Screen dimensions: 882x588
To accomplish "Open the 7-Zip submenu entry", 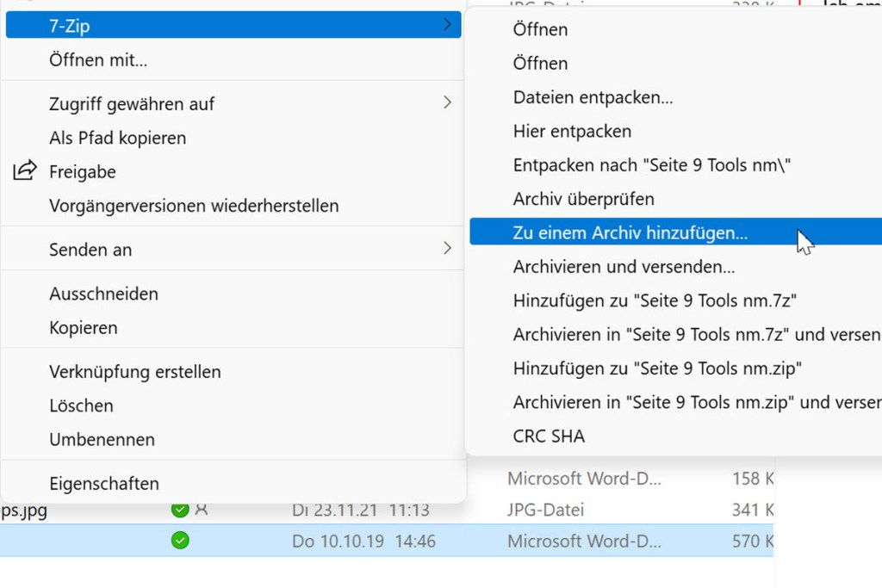I will tap(233, 25).
